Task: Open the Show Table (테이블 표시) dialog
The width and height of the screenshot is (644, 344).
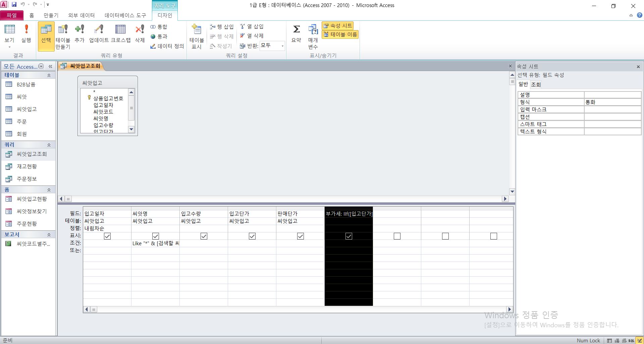Action: [197, 36]
